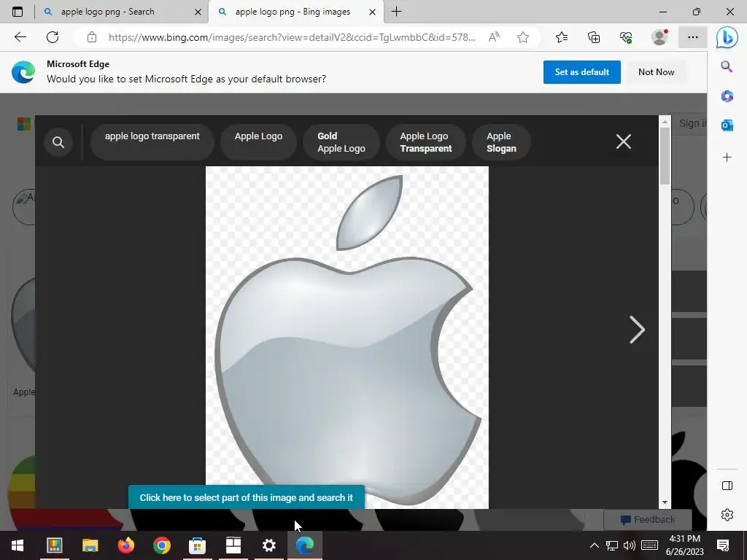This screenshot has width=747, height=560.
Task: Open sidebar search icon
Action: [727, 66]
